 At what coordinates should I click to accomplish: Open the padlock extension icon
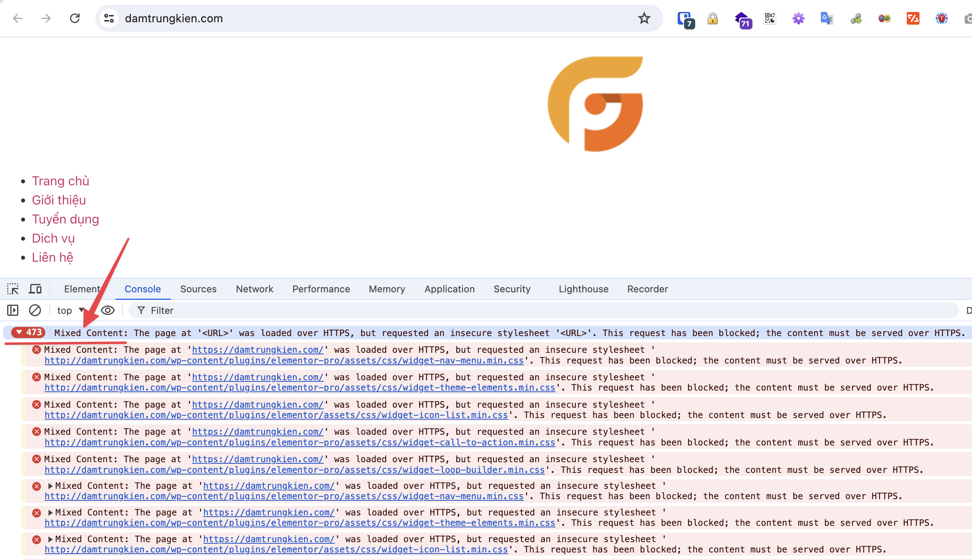[713, 18]
